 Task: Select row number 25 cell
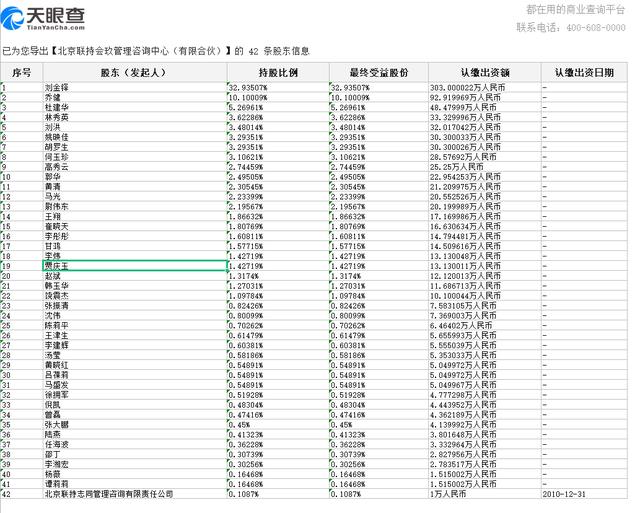coord(22,325)
